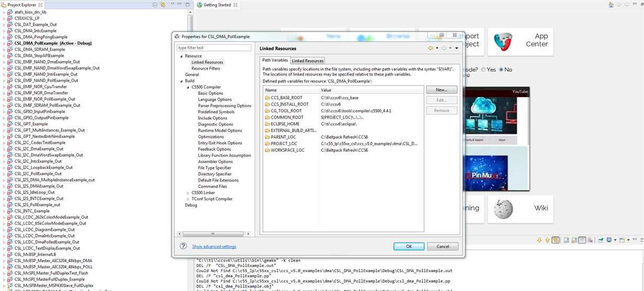644x291 pixels.
Task: Expand the C5500 Linker node
Action: [188, 193]
